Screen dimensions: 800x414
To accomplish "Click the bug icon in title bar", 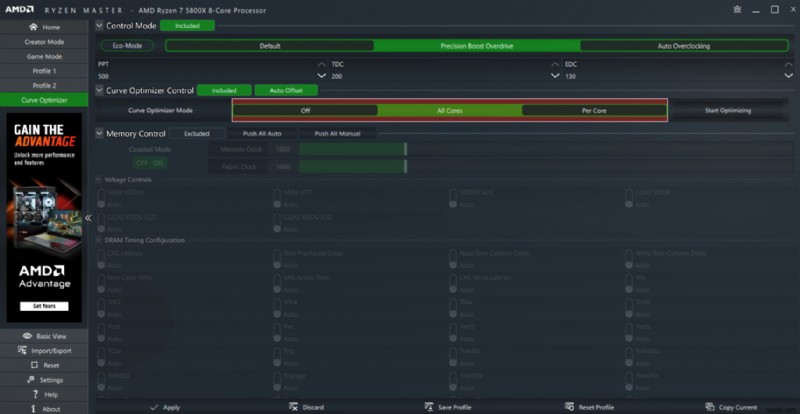I will (737, 10).
